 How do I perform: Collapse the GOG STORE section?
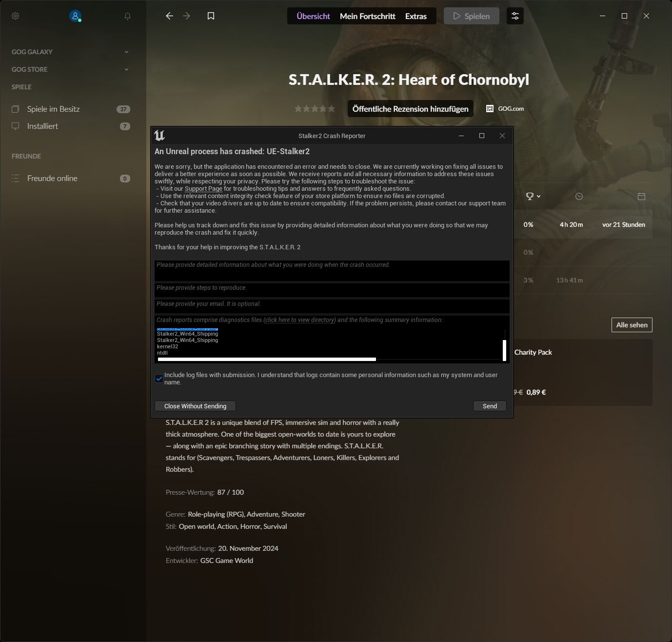(126, 69)
